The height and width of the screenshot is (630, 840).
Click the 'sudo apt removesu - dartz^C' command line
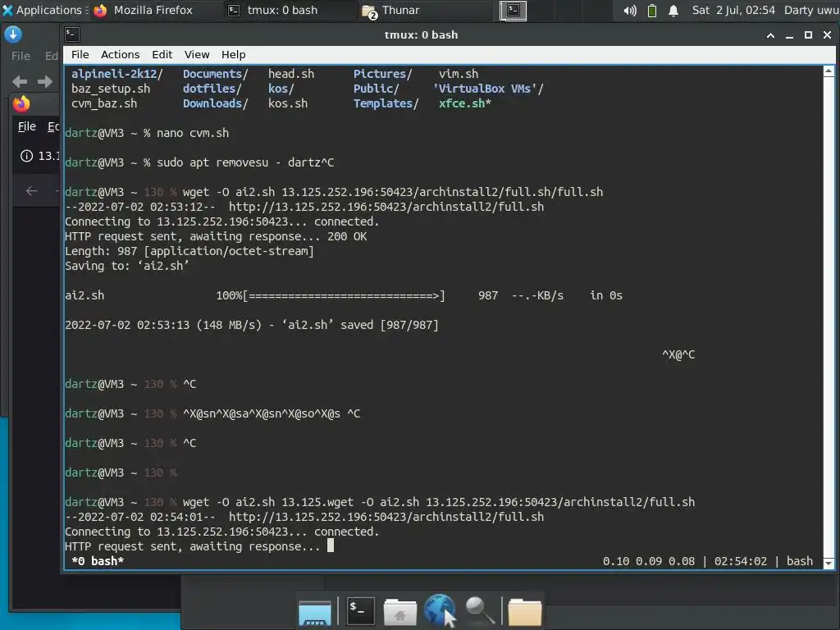[244, 162]
